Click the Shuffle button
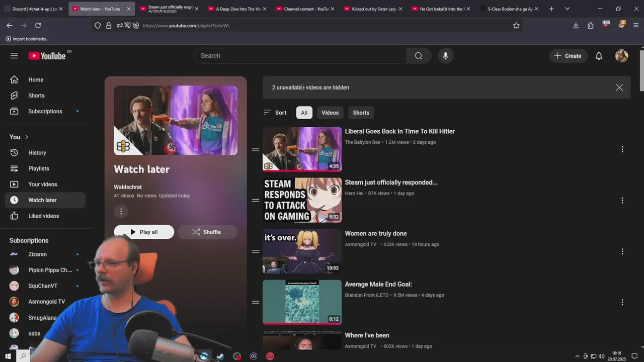The width and height of the screenshot is (644, 362). click(207, 232)
